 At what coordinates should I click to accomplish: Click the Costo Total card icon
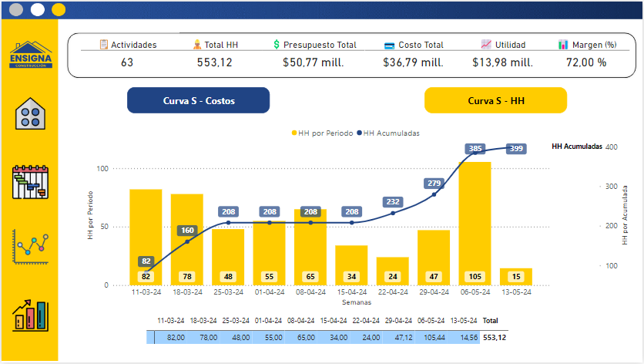[x=391, y=45]
